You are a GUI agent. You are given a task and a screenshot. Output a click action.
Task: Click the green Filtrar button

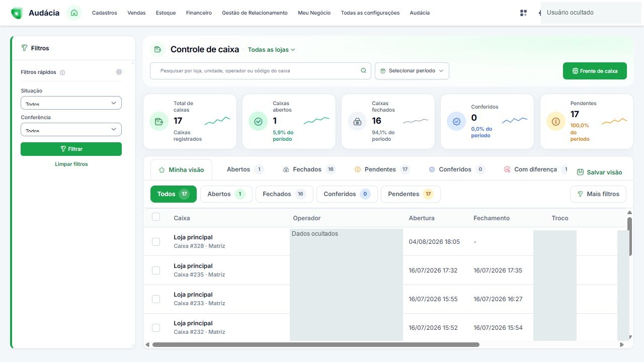71,149
